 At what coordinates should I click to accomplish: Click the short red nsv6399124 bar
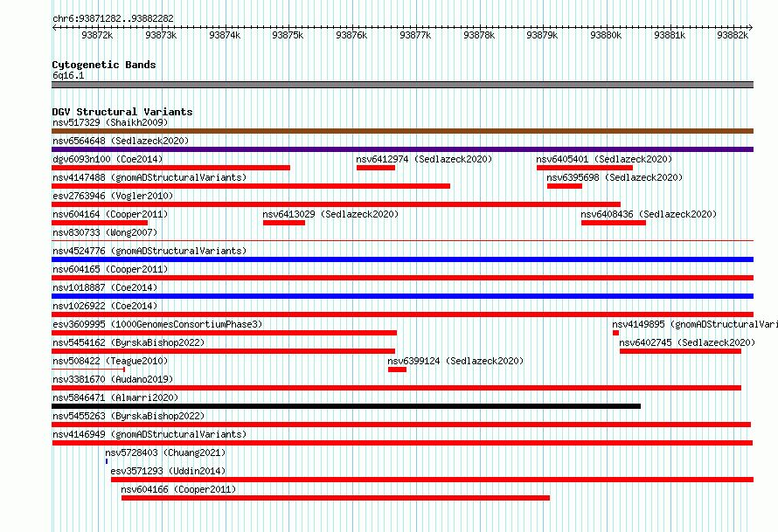397,370
